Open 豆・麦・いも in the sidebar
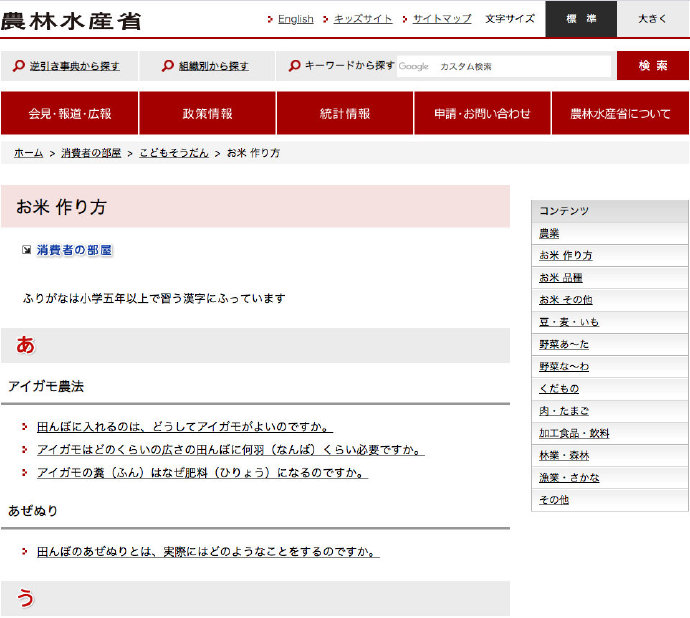This screenshot has width=690, height=618. coord(569,322)
